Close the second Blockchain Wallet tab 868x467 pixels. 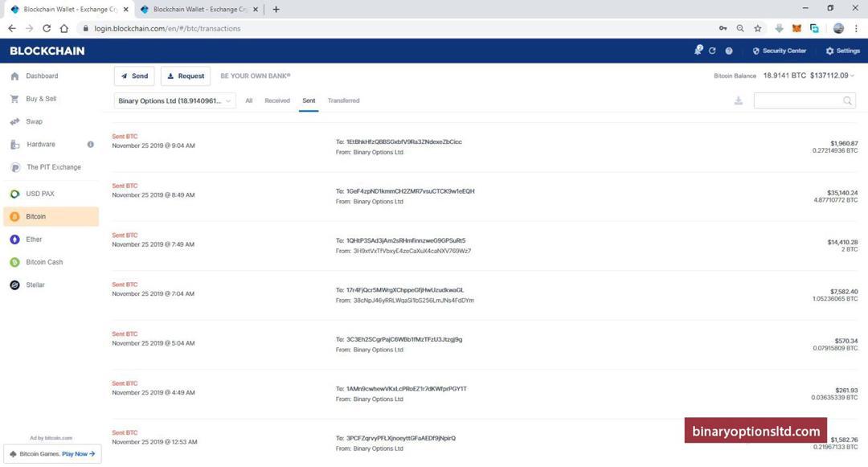tap(256, 10)
